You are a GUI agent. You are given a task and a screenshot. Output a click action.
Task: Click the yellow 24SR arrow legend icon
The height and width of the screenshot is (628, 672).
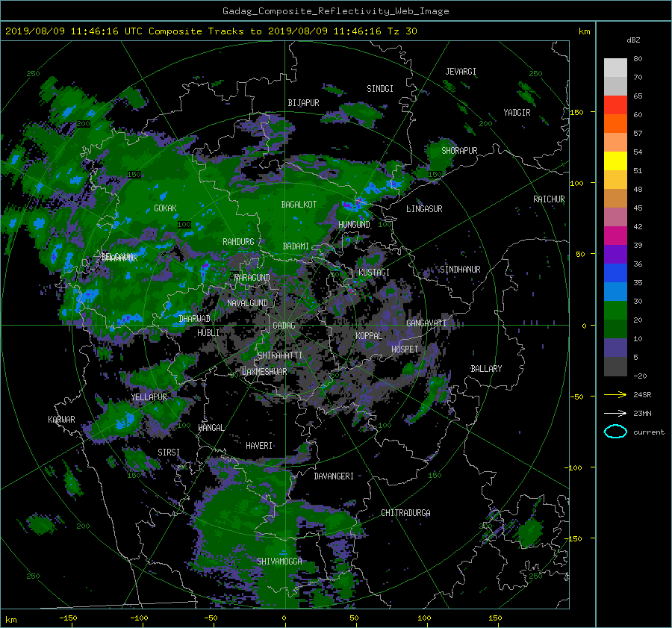coord(615,394)
